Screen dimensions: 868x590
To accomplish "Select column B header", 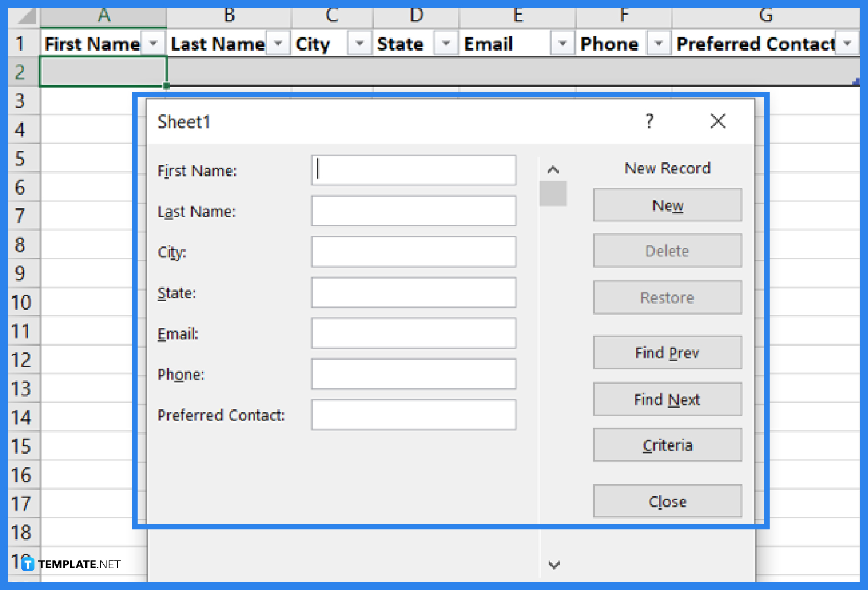I will pos(229,17).
